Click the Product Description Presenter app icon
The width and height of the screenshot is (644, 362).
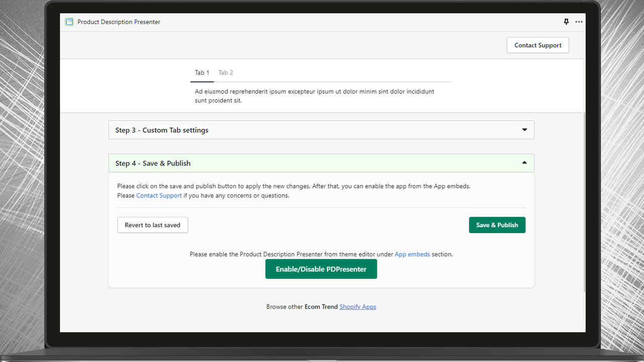click(x=69, y=22)
